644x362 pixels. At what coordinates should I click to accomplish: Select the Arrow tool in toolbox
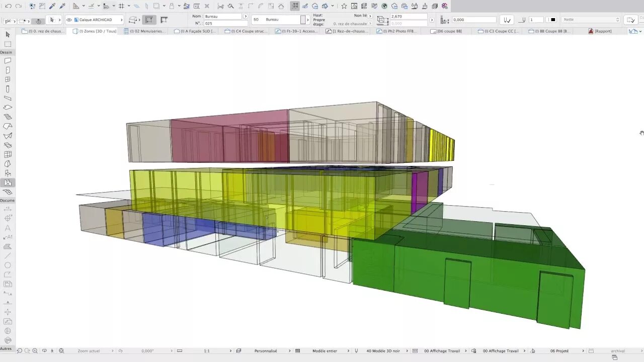point(8,34)
